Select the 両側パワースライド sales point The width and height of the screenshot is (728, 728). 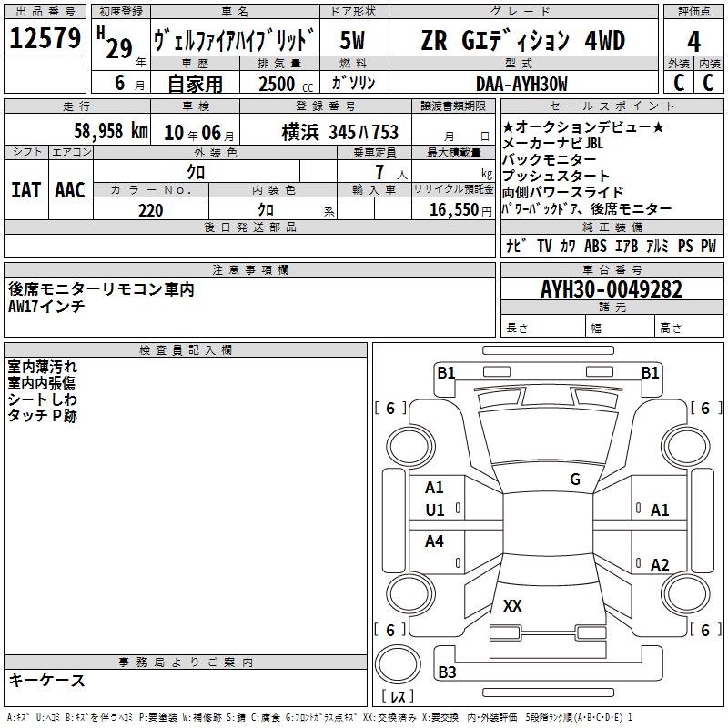click(562, 192)
